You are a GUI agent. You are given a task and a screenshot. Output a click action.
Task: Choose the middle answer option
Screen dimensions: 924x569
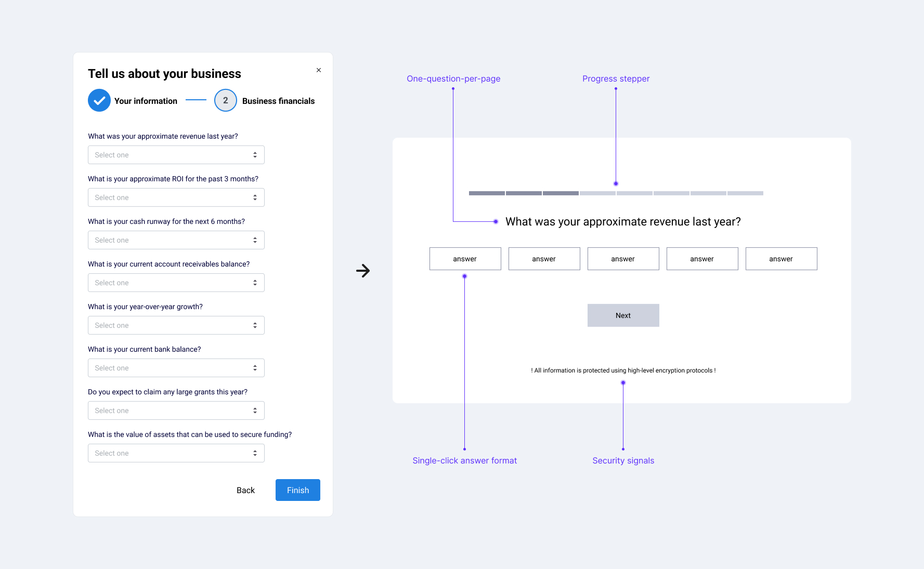click(623, 259)
